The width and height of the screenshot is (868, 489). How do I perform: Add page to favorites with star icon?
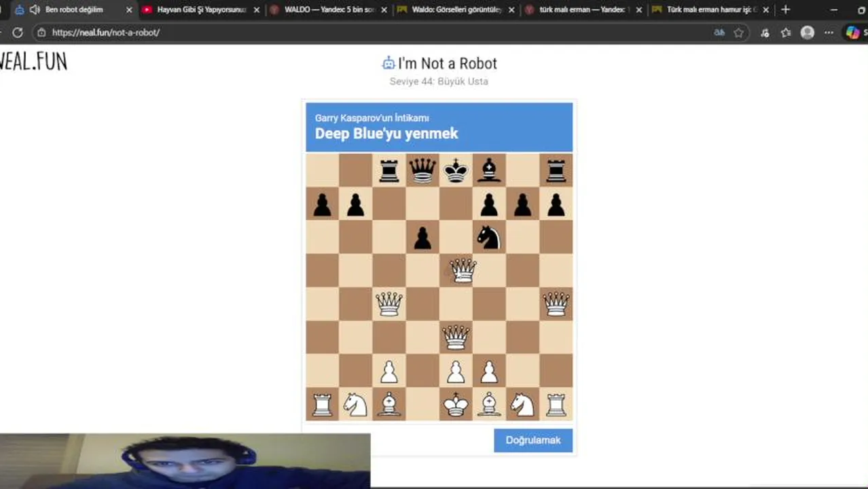(x=739, y=33)
